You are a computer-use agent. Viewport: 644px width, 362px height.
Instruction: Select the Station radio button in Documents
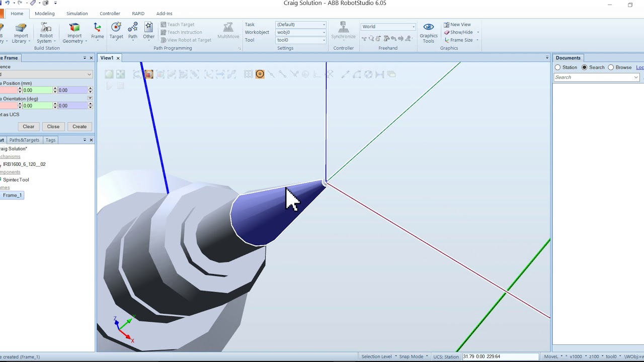tap(557, 67)
